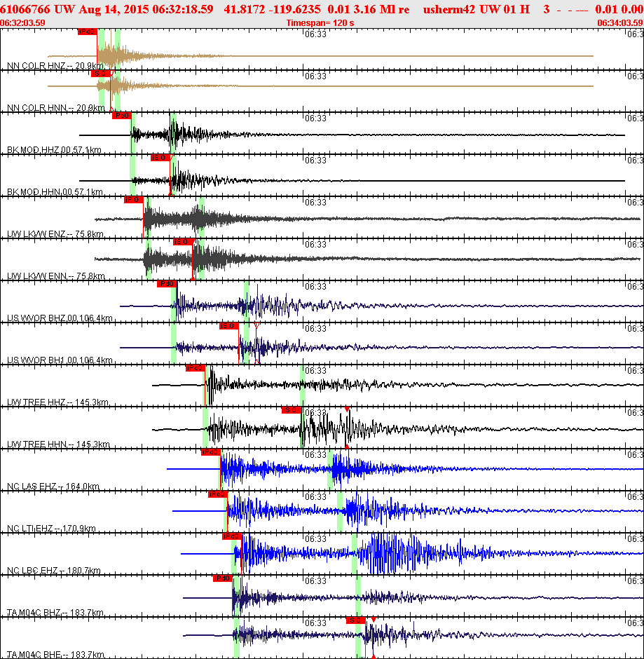This screenshot has width=644, height=659.
Task: Select the iPd0 pick flag on NC LBC EHZ
Action: pyautogui.click(x=232, y=536)
